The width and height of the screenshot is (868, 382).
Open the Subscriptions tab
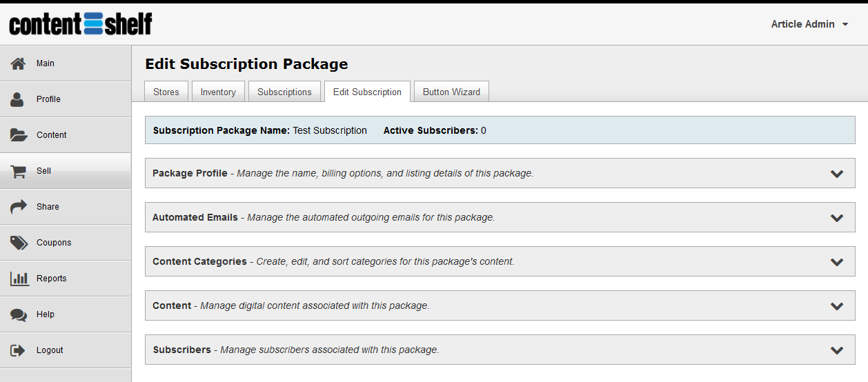[284, 92]
